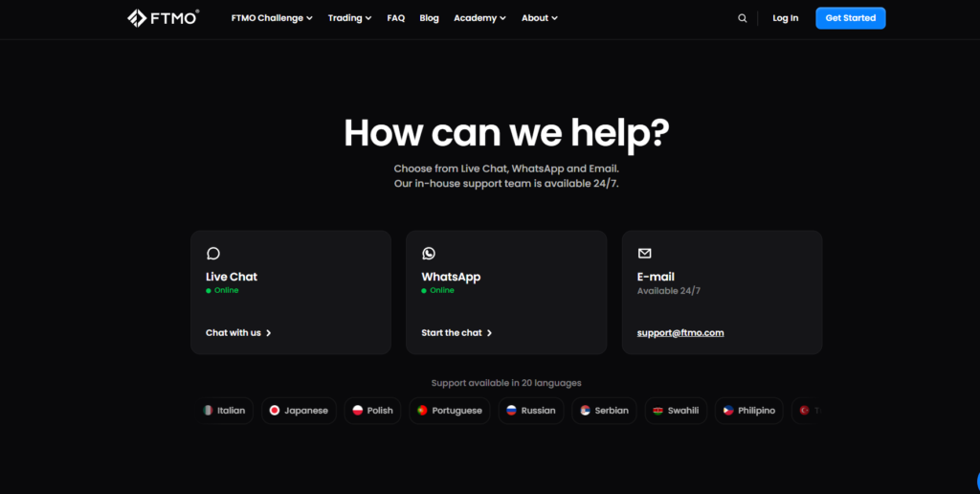The width and height of the screenshot is (980, 494).
Task: Select the Japanese flag language chip
Action: 299,411
